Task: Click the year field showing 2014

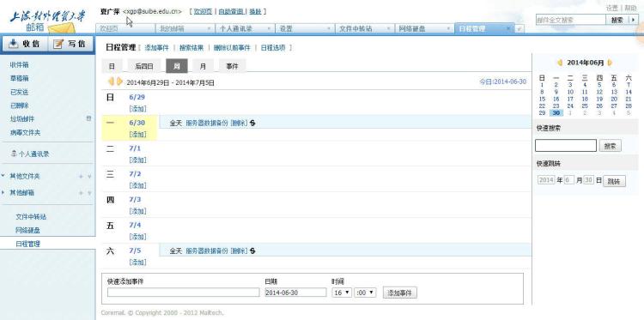Action: 546,180
